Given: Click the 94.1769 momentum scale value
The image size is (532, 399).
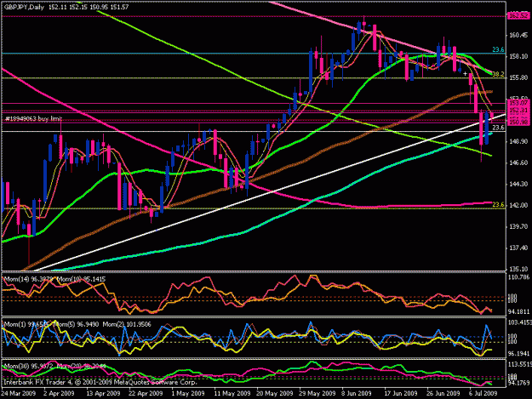Looking at the screenshot, I should pos(519,383).
